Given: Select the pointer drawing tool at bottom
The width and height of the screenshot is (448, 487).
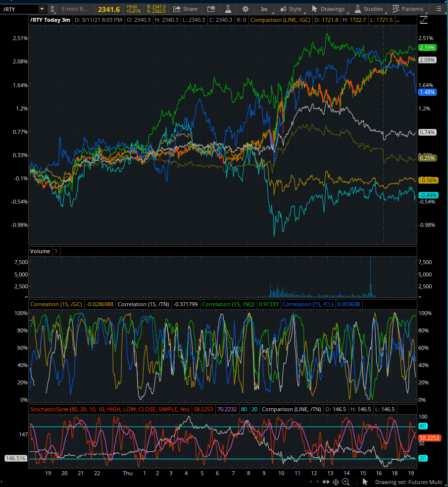Looking at the screenshot, I should pos(365,482).
